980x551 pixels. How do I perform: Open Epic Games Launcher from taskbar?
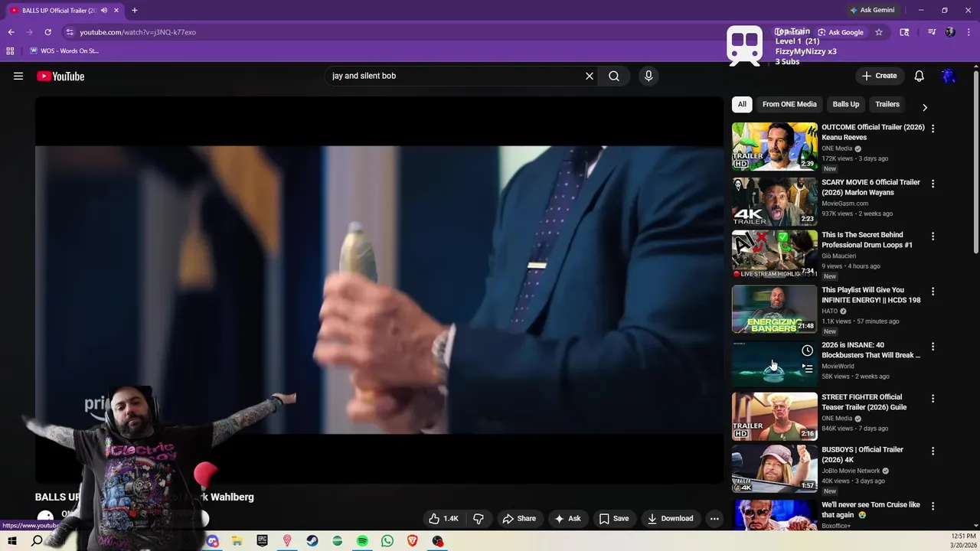pos(263,541)
